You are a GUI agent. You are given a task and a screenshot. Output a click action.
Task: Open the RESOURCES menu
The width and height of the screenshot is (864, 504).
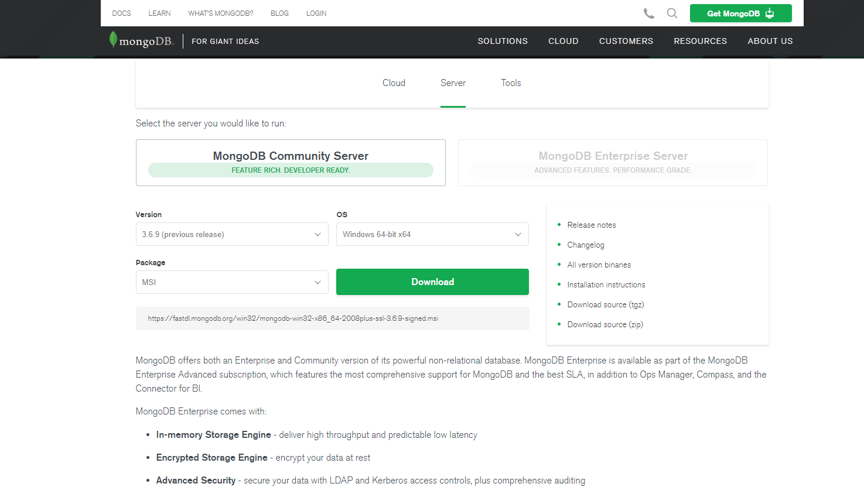point(701,41)
